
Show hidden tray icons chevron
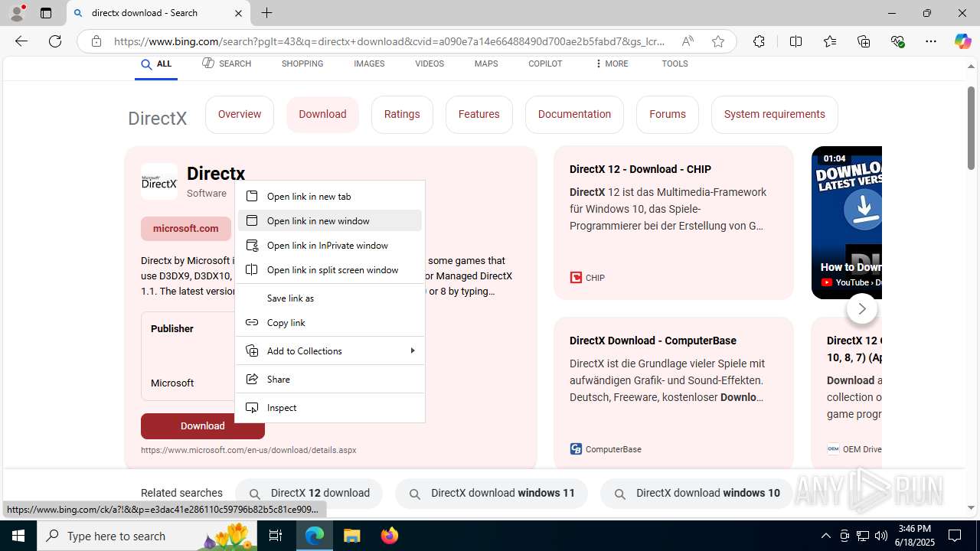coord(825,536)
